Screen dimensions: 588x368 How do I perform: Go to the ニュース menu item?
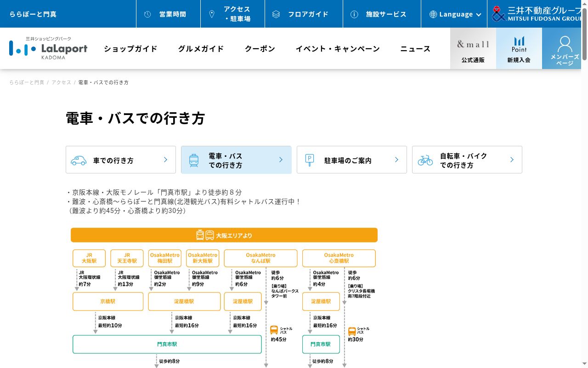coord(415,49)
